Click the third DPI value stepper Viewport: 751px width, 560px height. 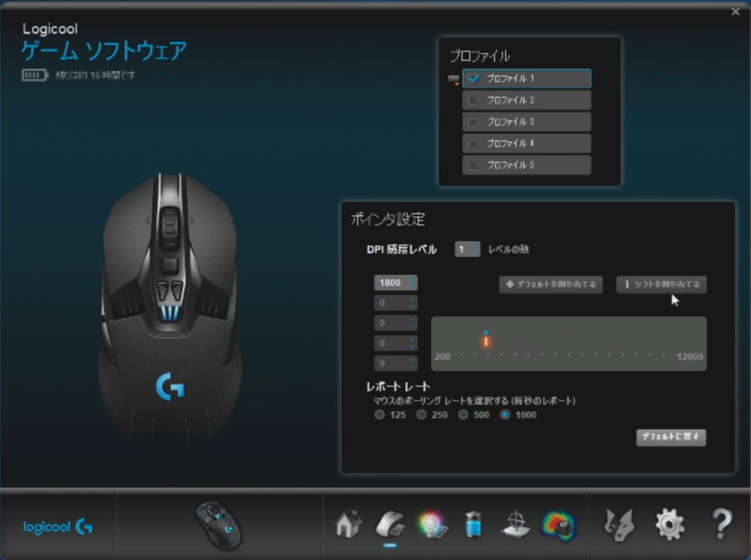(x=412, y=323)
